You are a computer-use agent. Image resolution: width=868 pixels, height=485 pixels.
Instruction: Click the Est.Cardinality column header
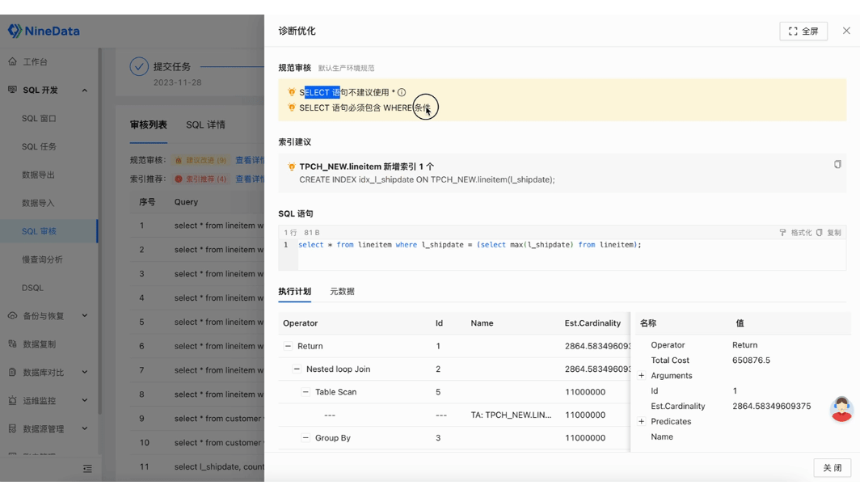click(x=592, y=323)
